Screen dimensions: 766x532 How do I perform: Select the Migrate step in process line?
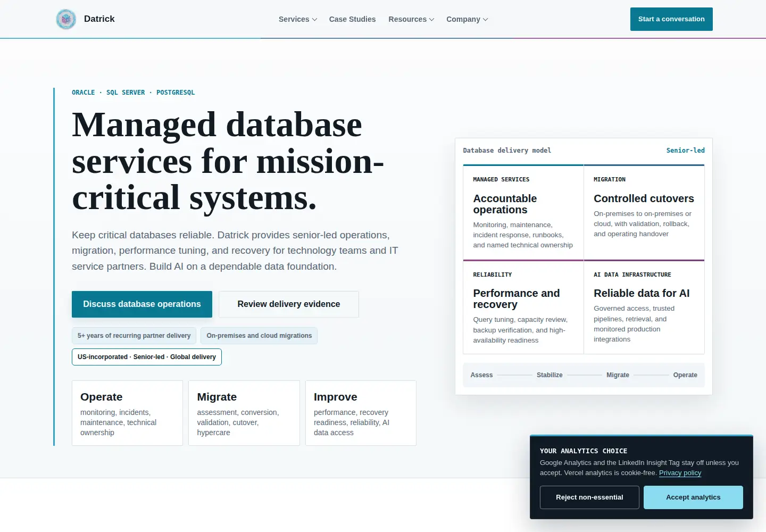pyautogui.click(x=618, y=375)
